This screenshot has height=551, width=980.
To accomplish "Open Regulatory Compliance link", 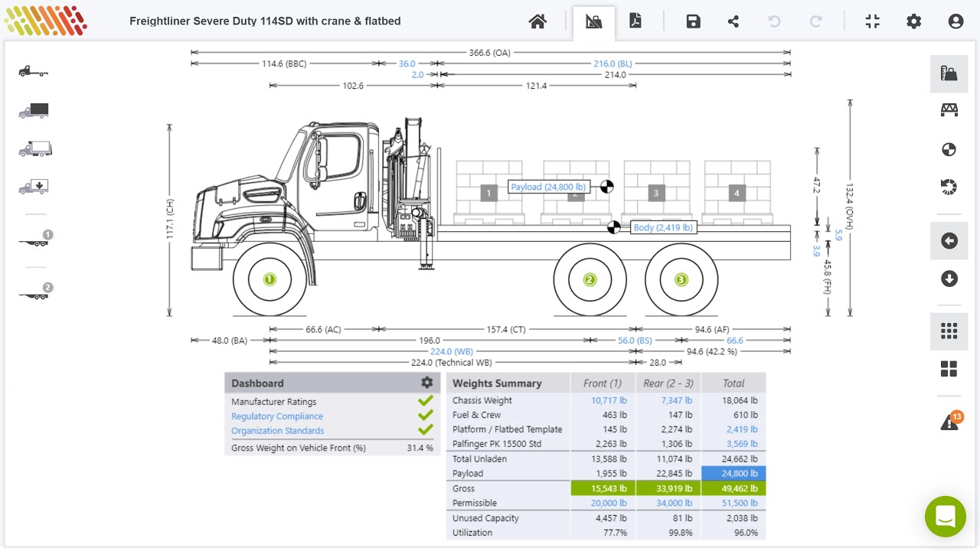I will click(277, 416).
